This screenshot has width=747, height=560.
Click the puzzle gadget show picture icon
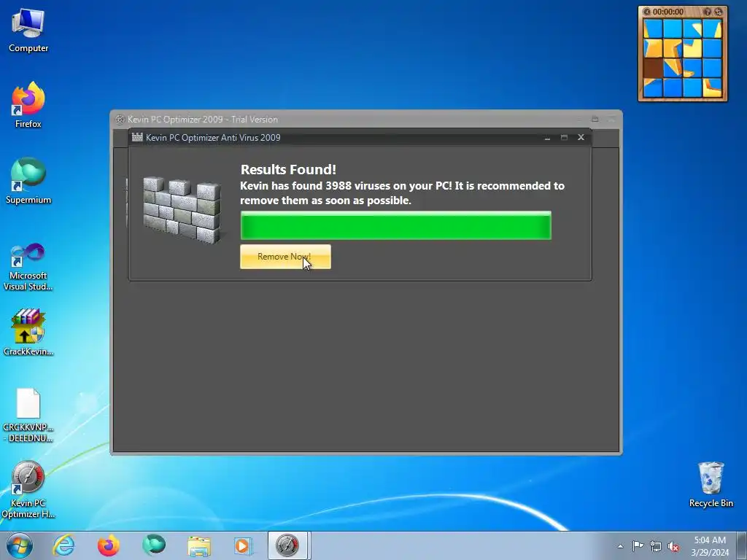pos(708,12)
